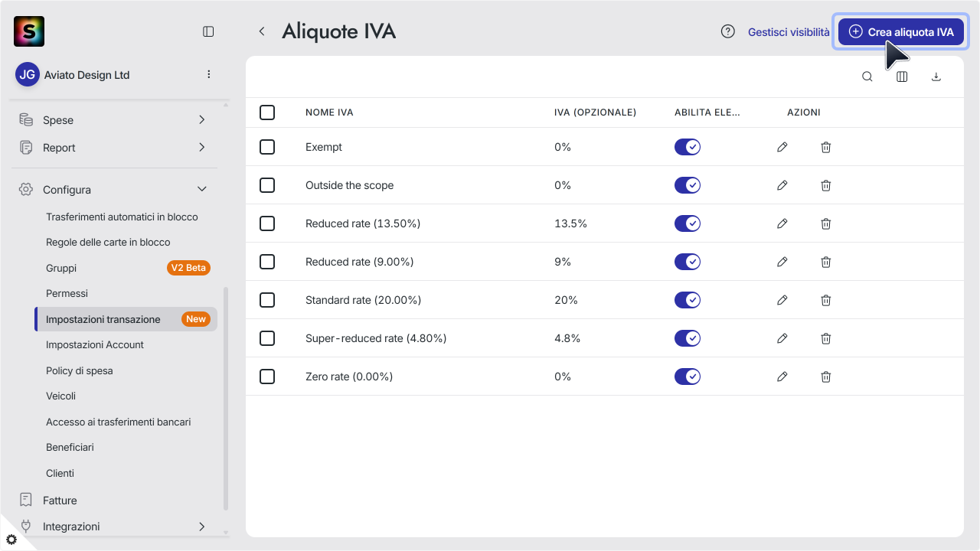The image size is (980, 551).
Task: Delete Reduced rate (13.50%)
Action: (x=826, y=223)
